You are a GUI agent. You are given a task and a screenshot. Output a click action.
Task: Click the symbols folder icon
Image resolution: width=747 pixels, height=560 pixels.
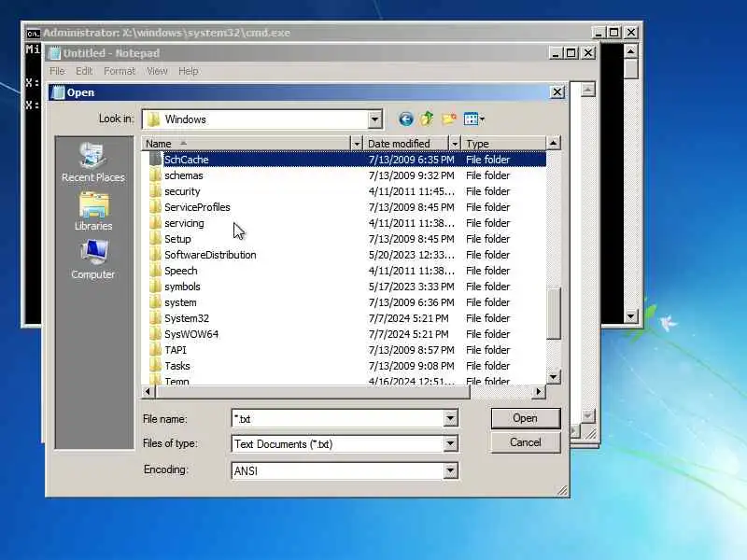click(x=155, y=287)
